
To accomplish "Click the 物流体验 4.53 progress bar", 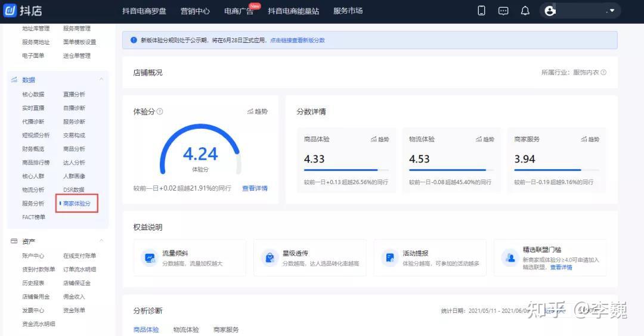I will [451, 170].
